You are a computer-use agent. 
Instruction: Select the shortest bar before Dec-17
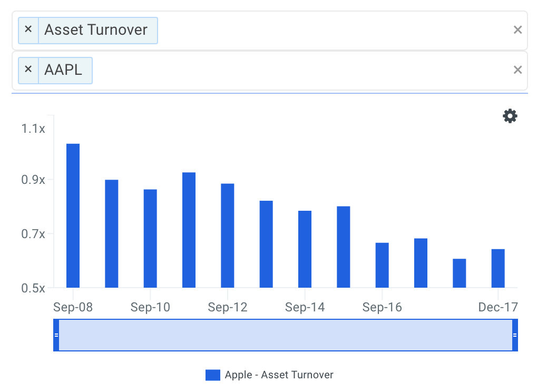coord(460,273)
